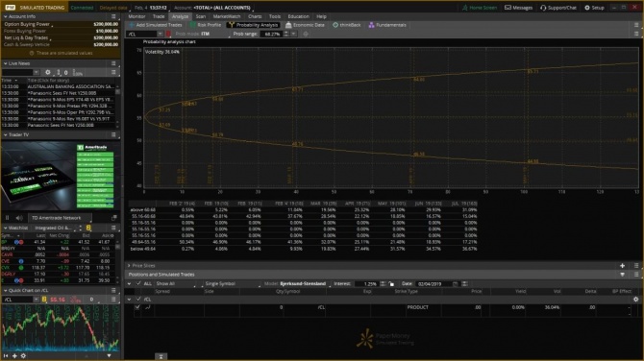Open Setup gear menu
Image resolution: width=644 pixels, height=361 pixels.
tap(594, 8)
